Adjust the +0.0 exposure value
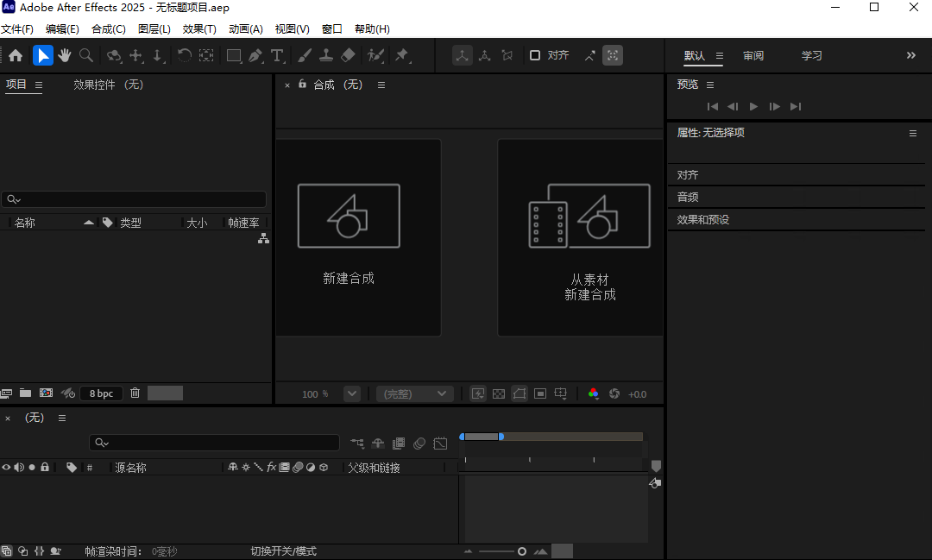 tap(637, 394)
